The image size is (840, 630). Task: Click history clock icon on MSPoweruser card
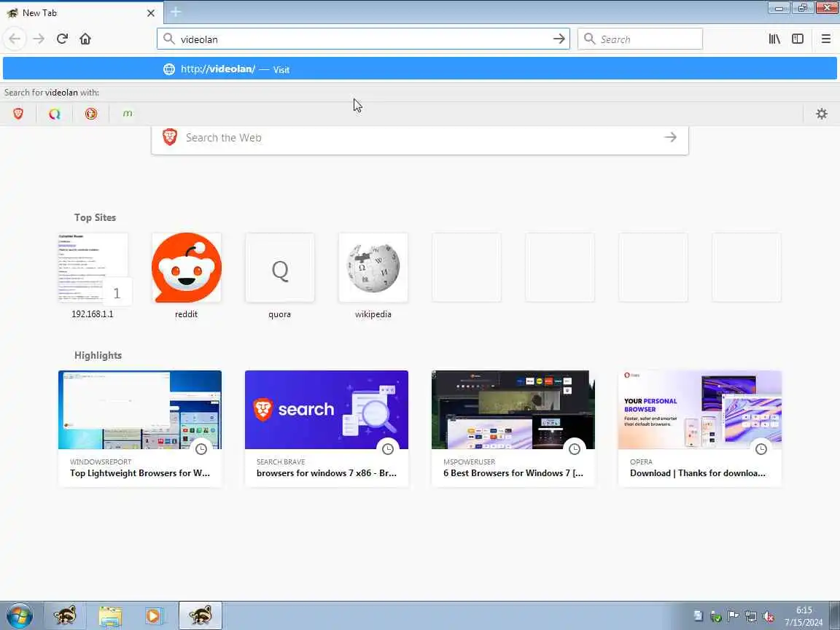[575, 449]
